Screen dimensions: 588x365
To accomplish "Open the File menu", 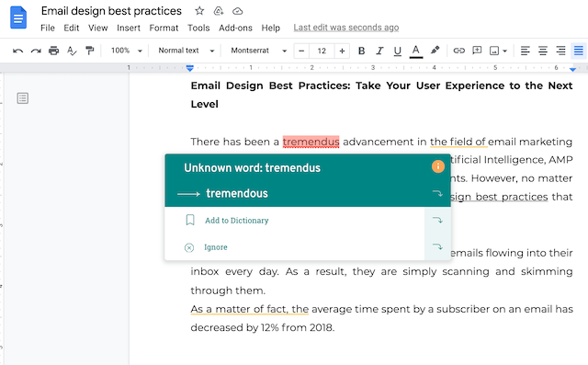I will 48,28.
